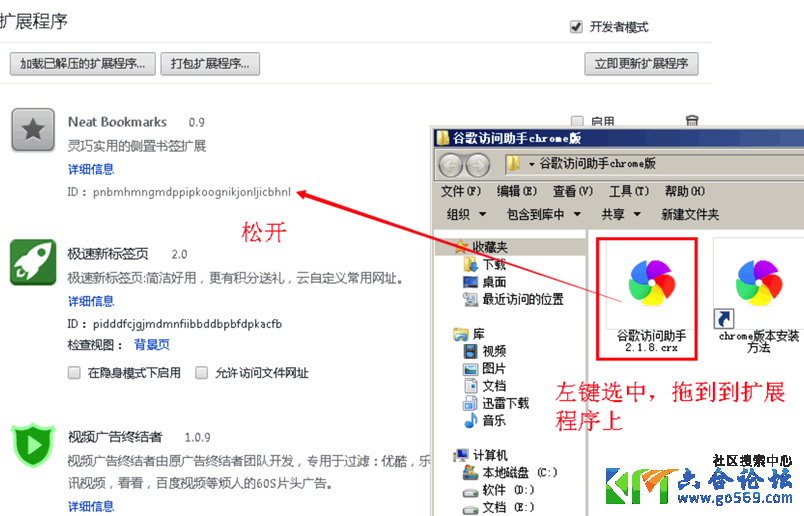Click the 极速新标签页 rocket icon

(33, 262)
